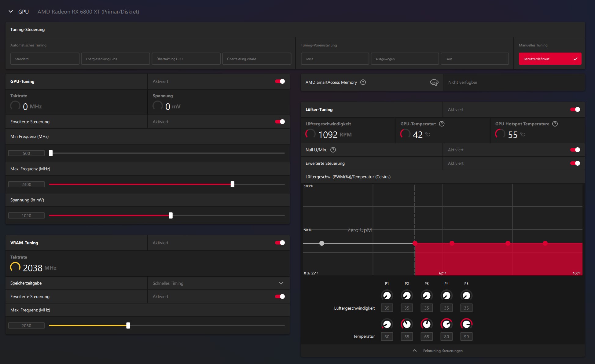Toggle Null U/Min. zero RPM switch
Screen dimensions: 595x364
coord(575,150)
